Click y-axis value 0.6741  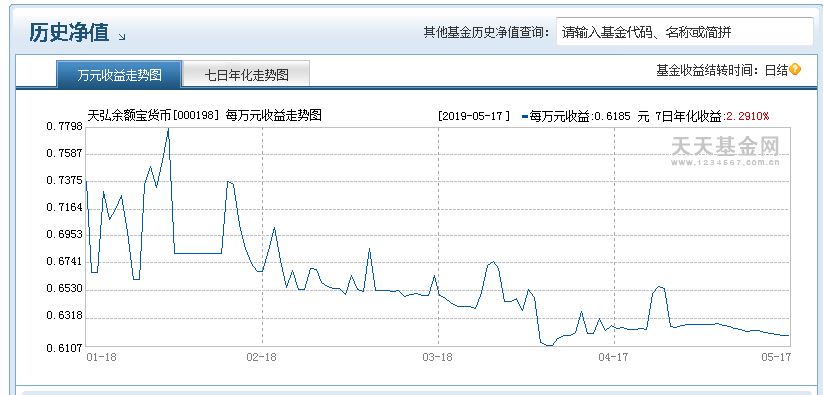coord(65,261)
